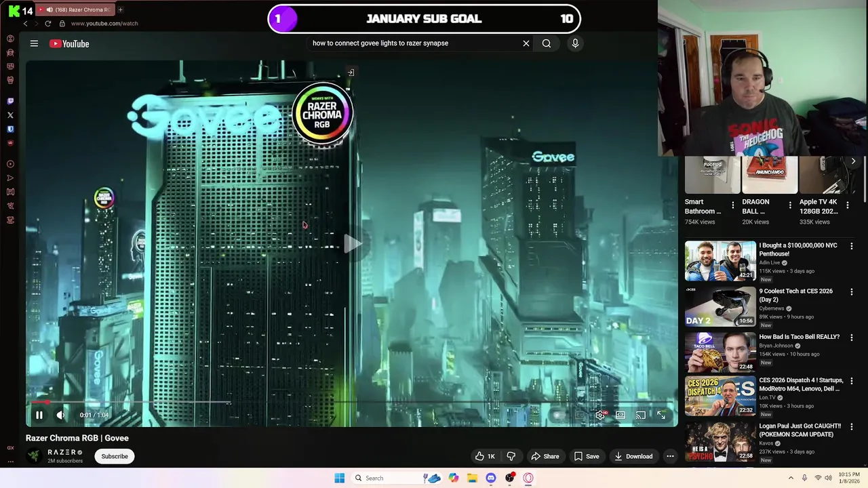This screenshot has height=488, width=868.
Task: Open X (Twitter) in the sidebar
Action: point(10,115)
